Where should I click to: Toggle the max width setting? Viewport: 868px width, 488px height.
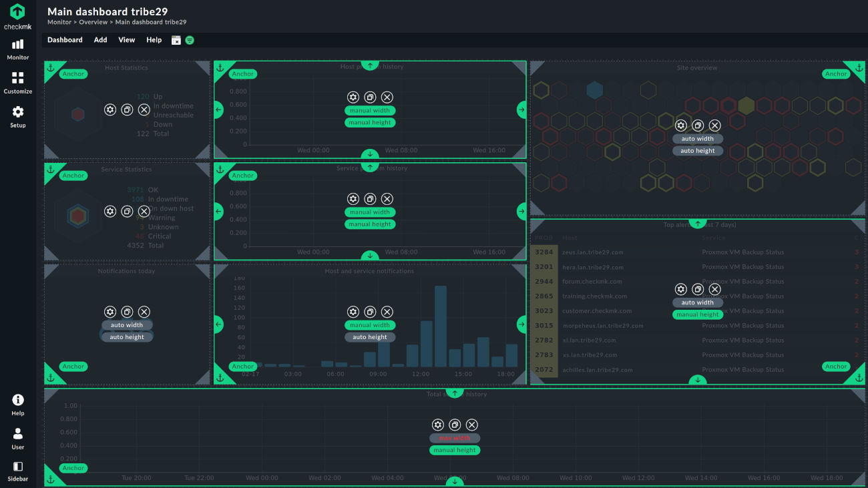pyautogui.click(x=455, y=438)
